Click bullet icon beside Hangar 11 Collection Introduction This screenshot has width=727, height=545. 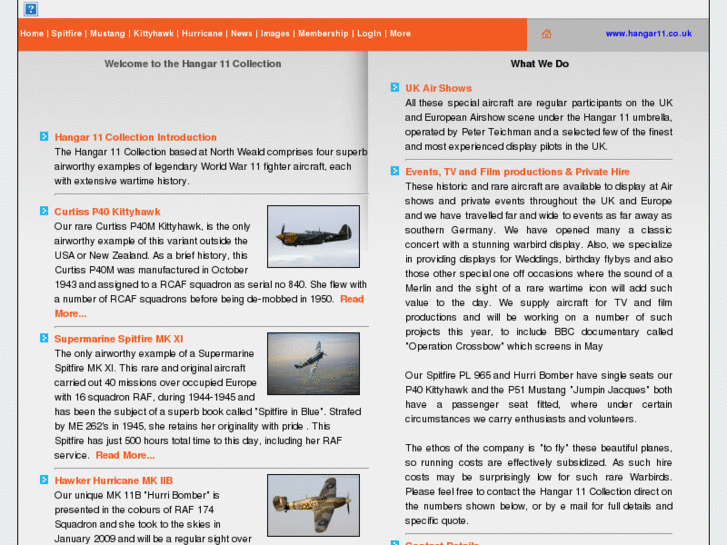pos(44,136)
